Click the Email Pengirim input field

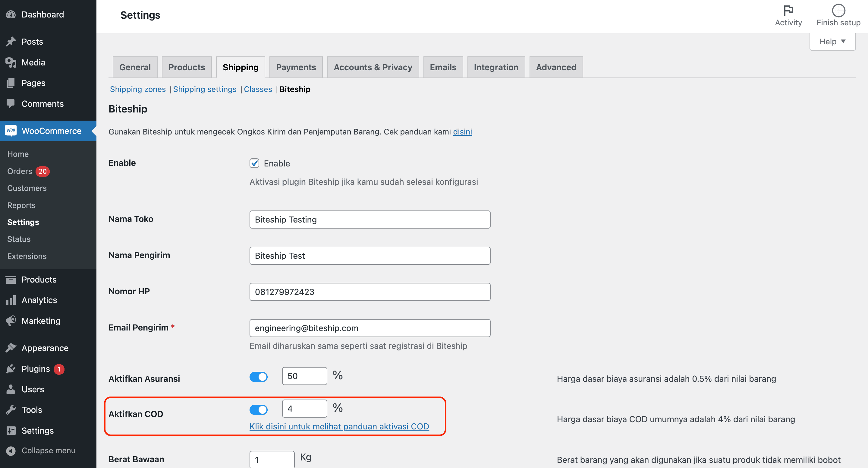tap(370, 328)
